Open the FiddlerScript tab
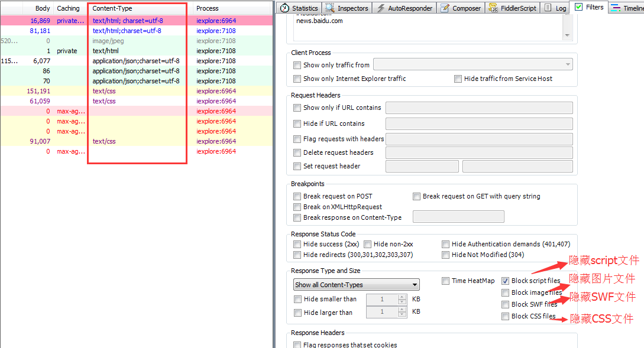644x348 pixels. (513, 8)
